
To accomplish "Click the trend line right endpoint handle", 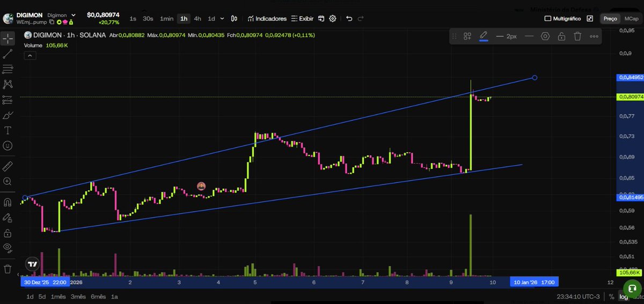I will click(535, 78).
